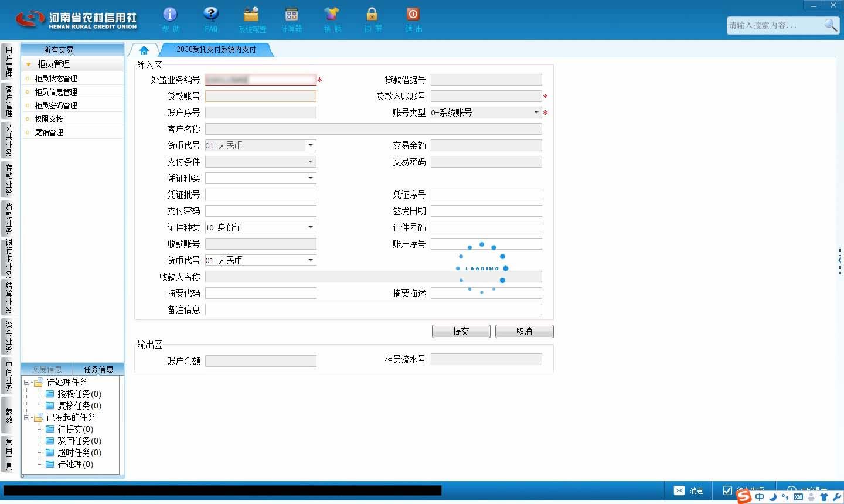The height and width of the screenshot is (504, 844).
Task: Open the 支付条件 dropdown
Action: tap(311, 162)
